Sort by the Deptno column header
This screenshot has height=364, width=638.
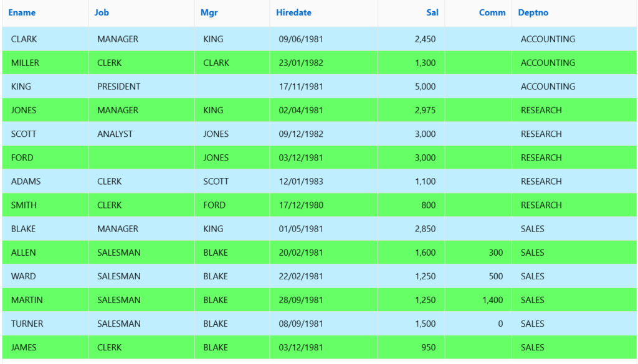[x=533, y=12]
